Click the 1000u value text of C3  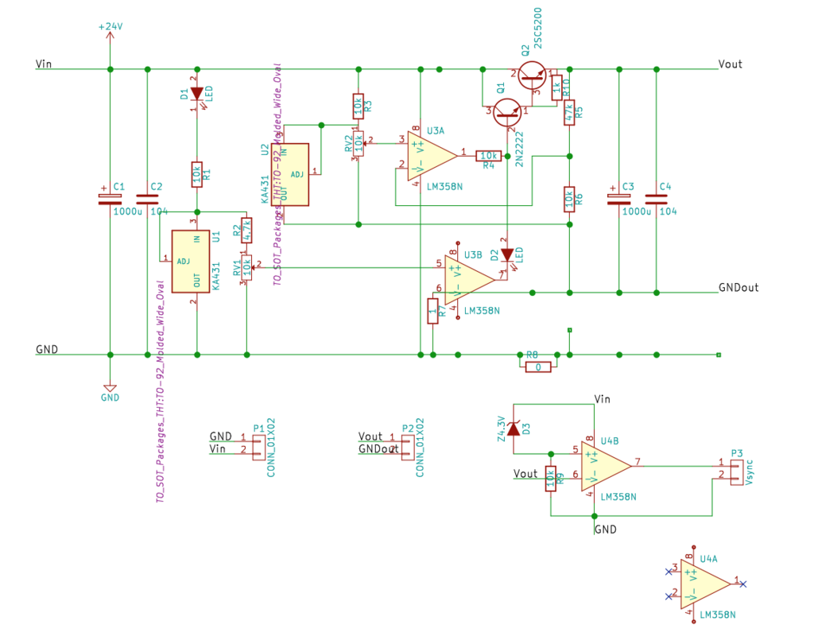637,211
